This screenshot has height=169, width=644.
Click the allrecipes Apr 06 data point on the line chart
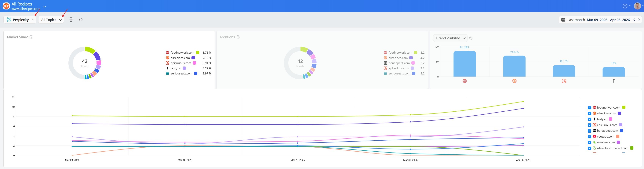523,109
